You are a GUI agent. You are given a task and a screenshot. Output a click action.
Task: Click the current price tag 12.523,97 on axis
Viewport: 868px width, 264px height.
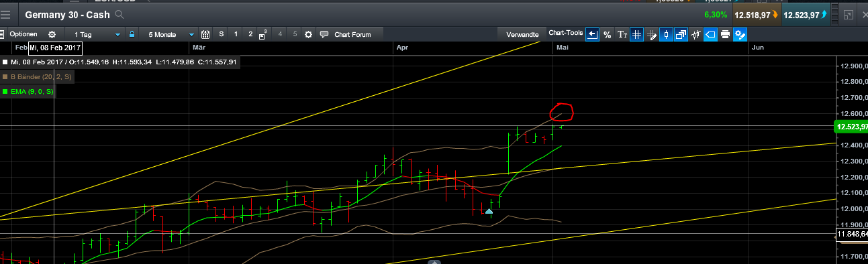pyautogui.click(x=851, y=127)
